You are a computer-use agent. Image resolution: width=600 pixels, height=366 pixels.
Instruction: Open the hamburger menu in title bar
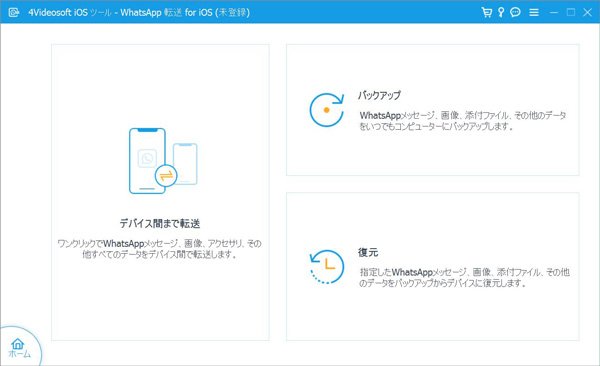534,12
